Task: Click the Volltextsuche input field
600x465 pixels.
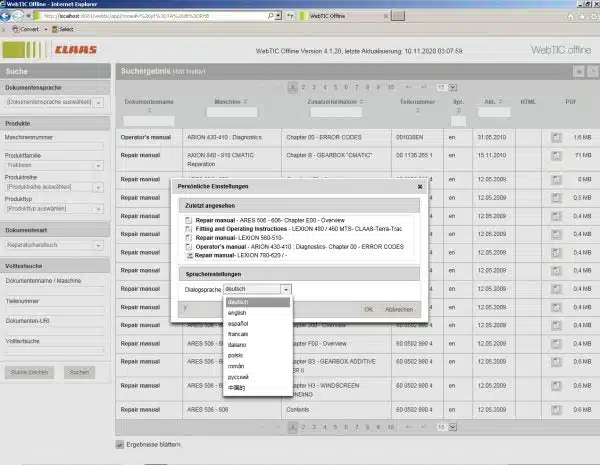Action: pyautogui.click(x=54, y=349)
